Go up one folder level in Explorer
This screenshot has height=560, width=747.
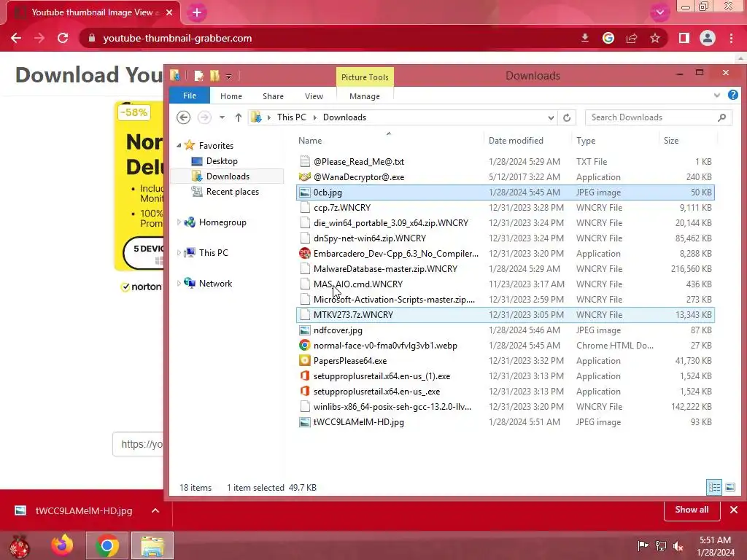click(239, 117)
